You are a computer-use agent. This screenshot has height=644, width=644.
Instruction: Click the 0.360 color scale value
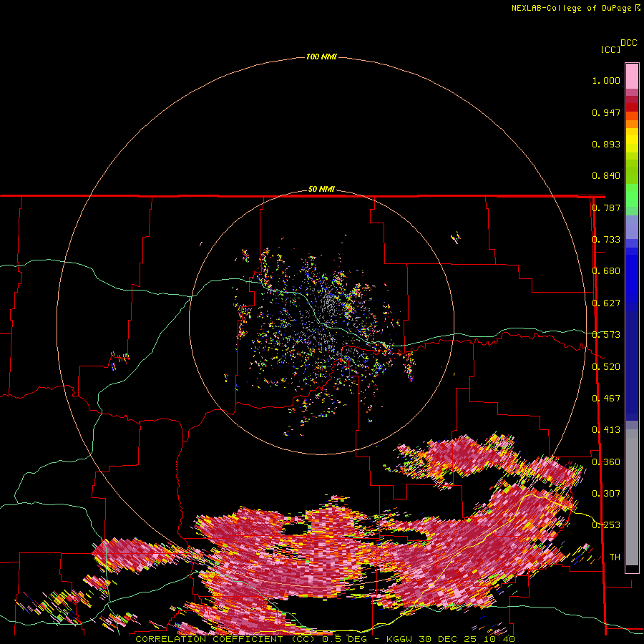(606, 462)
